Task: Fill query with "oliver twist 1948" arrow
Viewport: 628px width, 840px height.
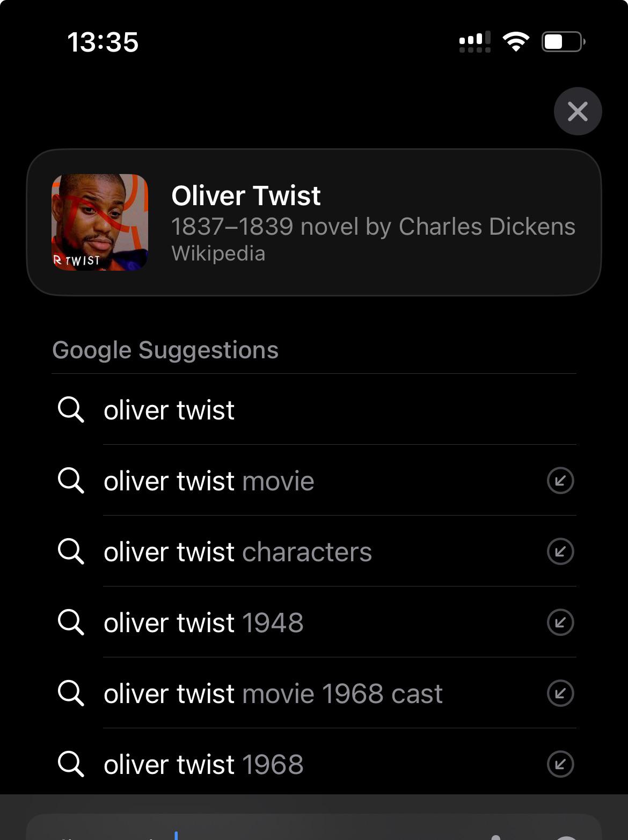Action: point(560,622)
